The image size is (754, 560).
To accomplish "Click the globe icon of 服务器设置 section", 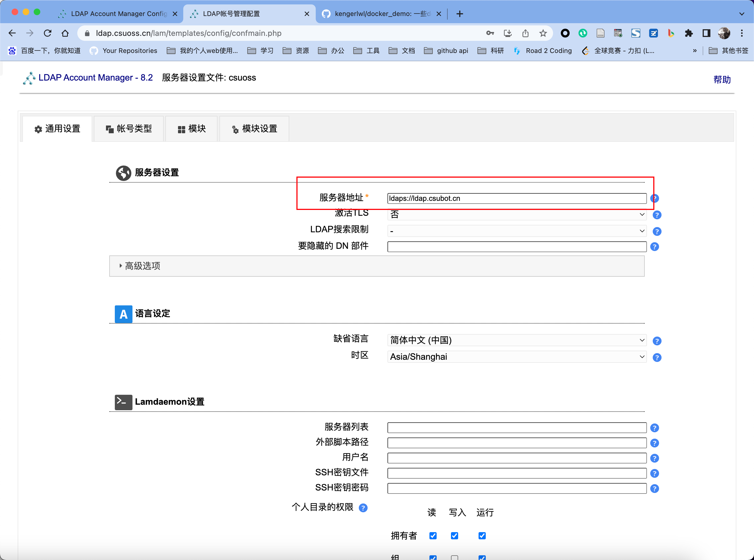I will 123,173.
